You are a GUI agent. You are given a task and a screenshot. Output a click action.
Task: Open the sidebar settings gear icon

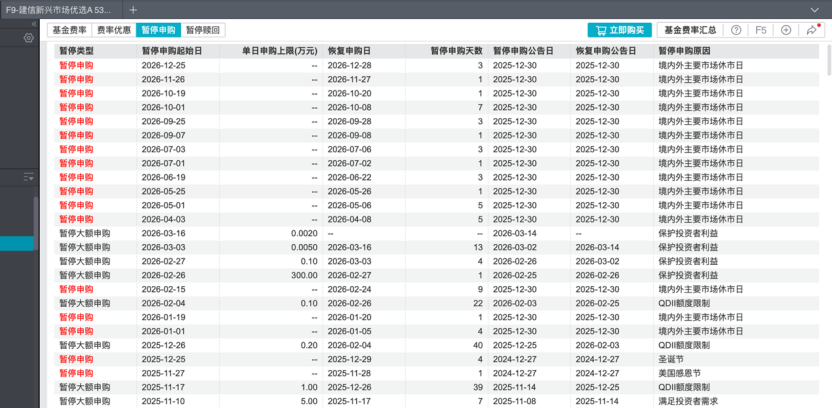[28, 37]
